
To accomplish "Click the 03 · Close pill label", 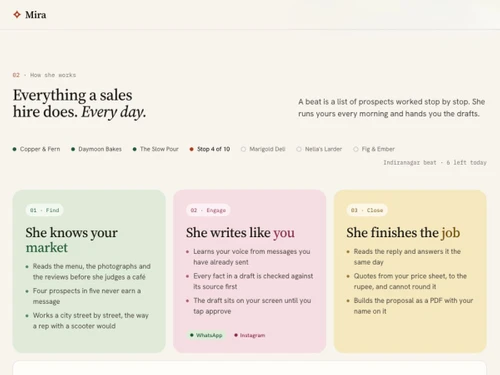I will point(367,210).
